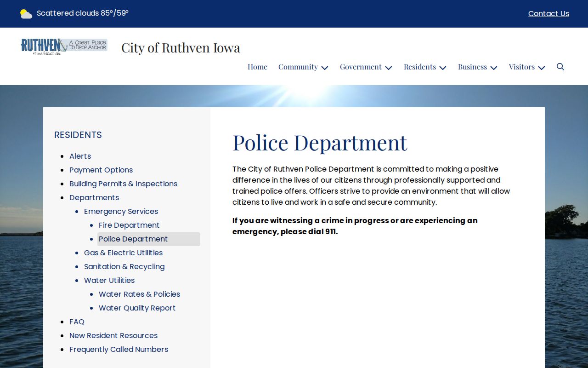Expand the Government menu chevron
The width and height of the screenshot is (588, 368).
pos(389,68)
